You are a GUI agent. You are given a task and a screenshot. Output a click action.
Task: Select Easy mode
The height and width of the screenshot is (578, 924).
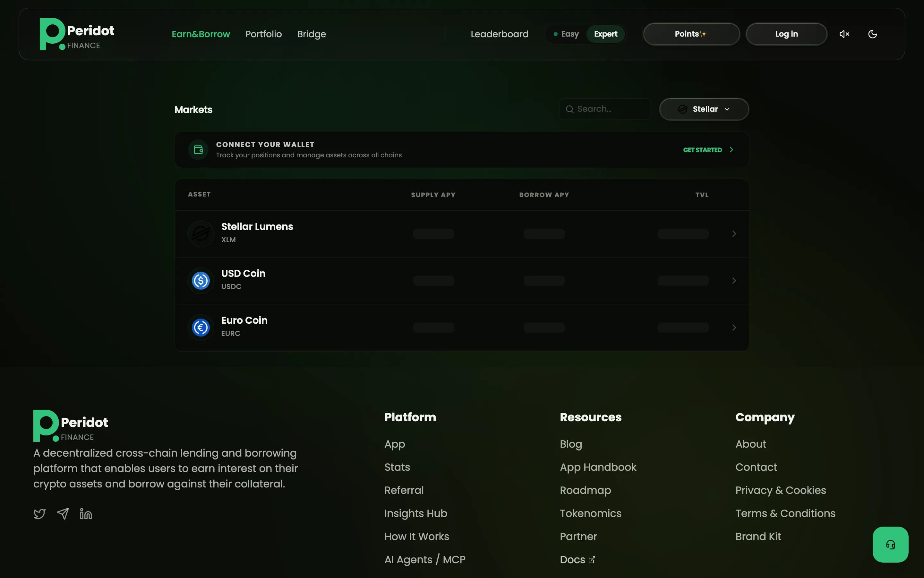point(566,34)
